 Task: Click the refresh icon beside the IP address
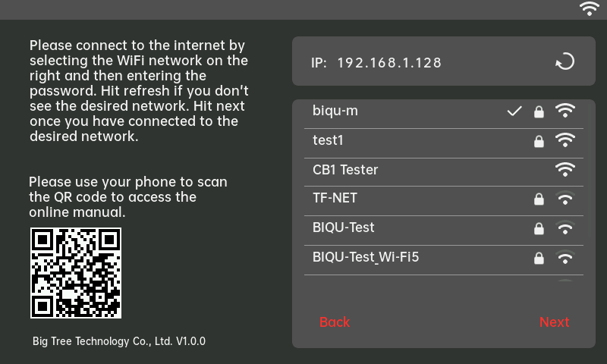click(565, 61)
